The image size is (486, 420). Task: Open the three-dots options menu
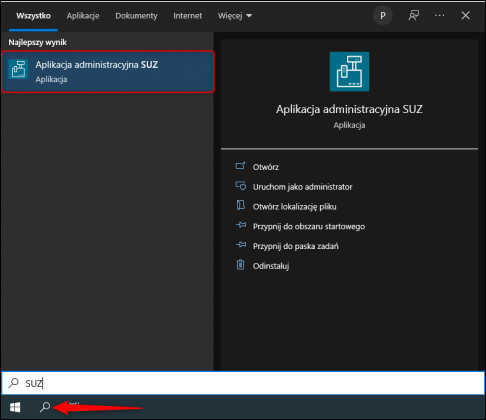tap(440, 15)
